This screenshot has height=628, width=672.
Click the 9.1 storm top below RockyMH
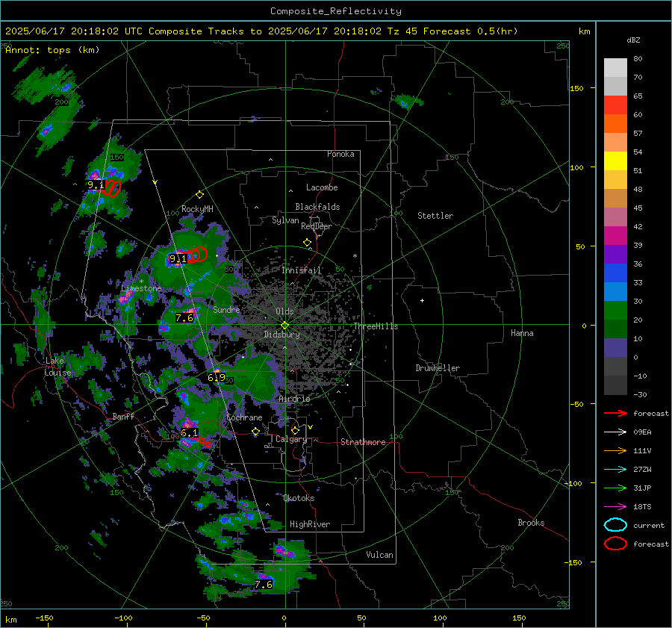coord(178,258)
